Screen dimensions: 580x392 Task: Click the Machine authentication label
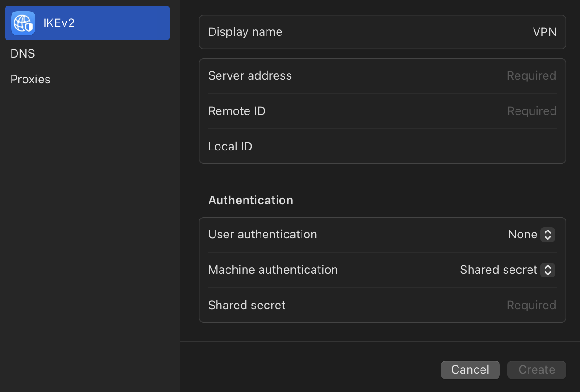pyautogui.click(x=273, y=270)
